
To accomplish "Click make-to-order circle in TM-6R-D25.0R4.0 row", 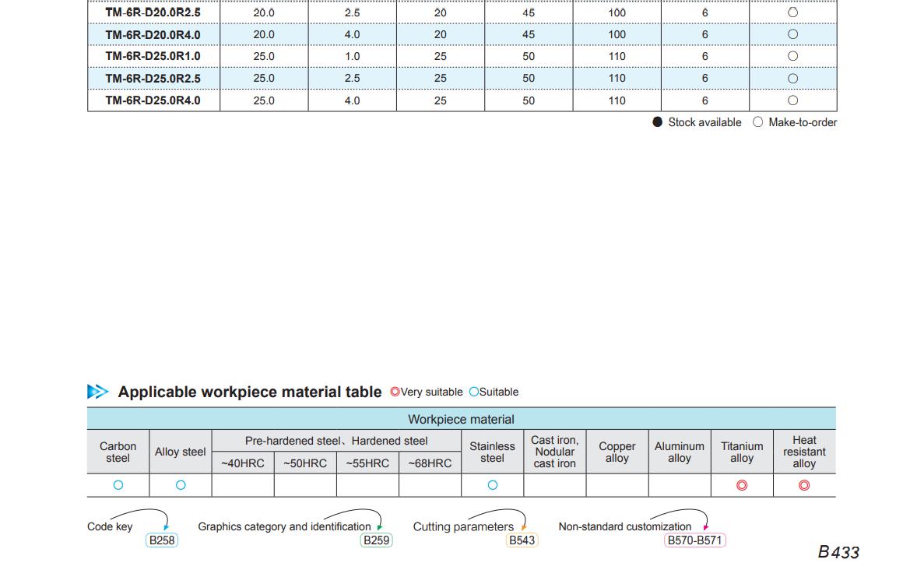I will click(792, 100).
